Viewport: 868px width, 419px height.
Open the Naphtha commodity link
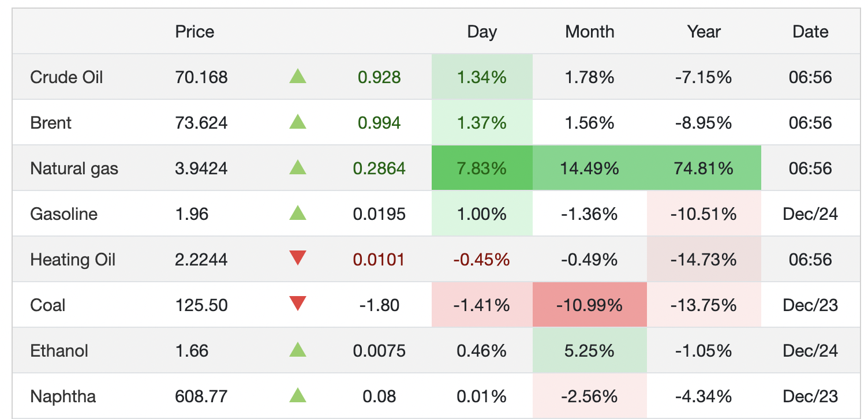coord(63,397)
